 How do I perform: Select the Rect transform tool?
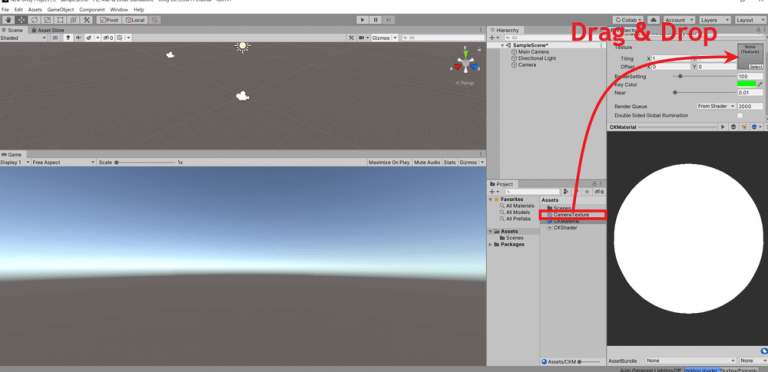pyautogui.click(x=60, y=20)
